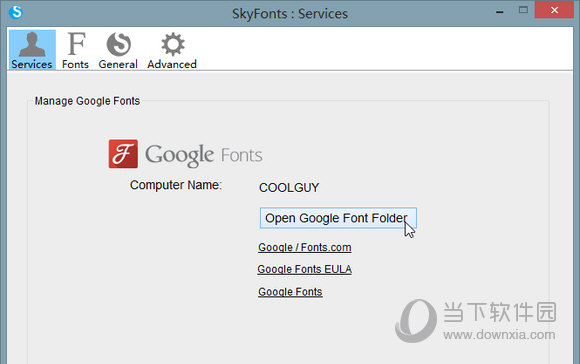The height and width of the screenshot is (364, 580).
Task: Click the red Google Fonts F logo
Action: pos(123,154)
